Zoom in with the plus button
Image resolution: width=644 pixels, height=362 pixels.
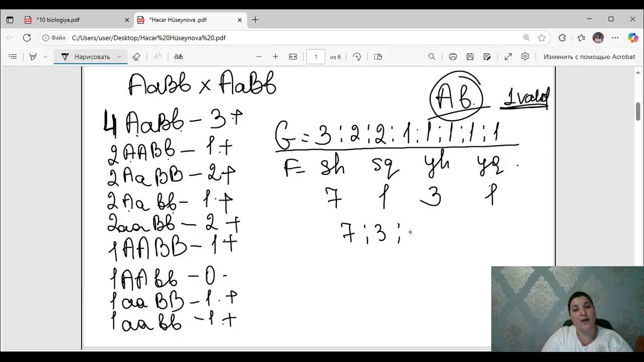tap(275, 57)
